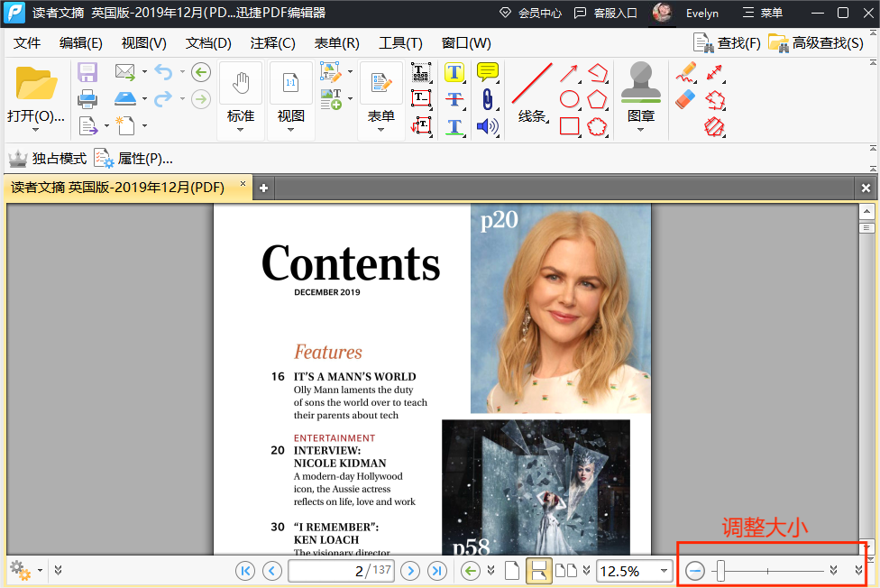The image size is (880, 588).
Task: Select the Distance measurement tool
Action: [714, 72]
